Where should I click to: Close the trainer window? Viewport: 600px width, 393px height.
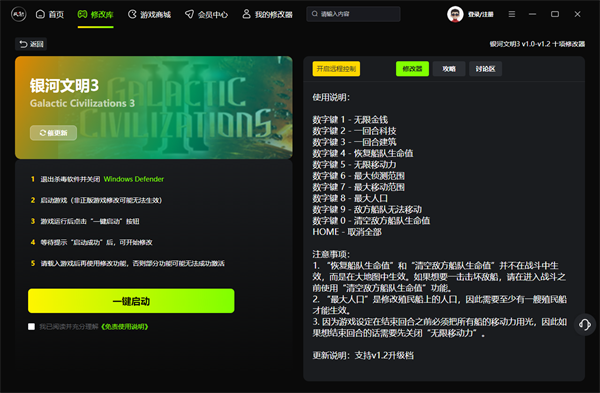coord(577,14)
